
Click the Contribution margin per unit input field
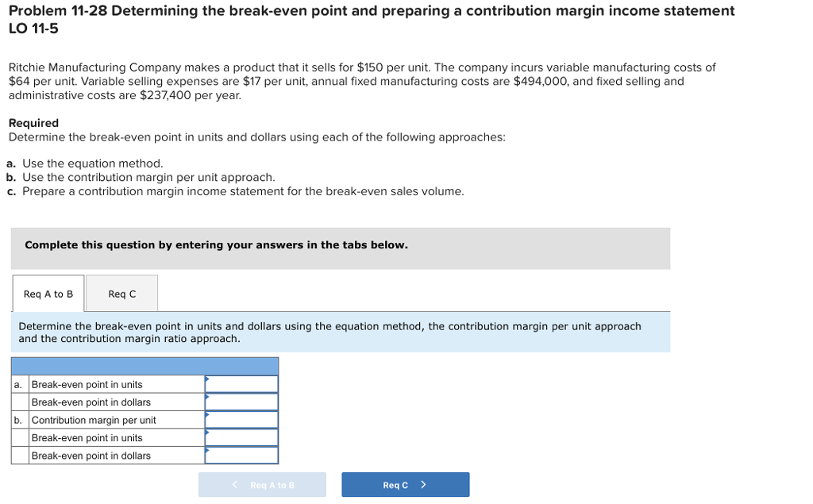click(x=242, y=419)
